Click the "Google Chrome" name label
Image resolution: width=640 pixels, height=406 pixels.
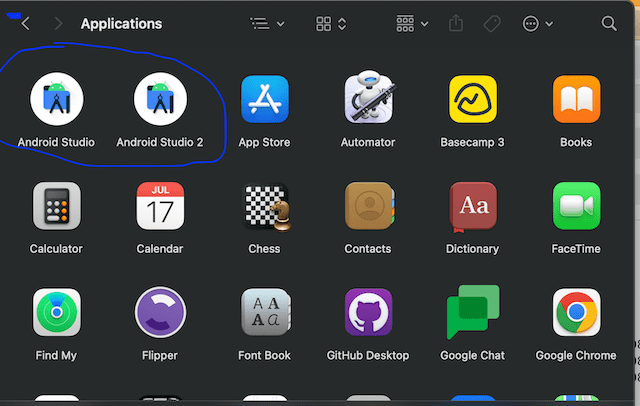tap(576, 355)
